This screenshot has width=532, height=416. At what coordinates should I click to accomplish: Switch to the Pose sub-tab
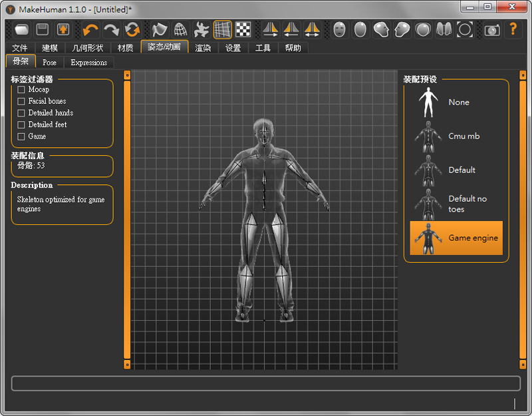[49, 63]
